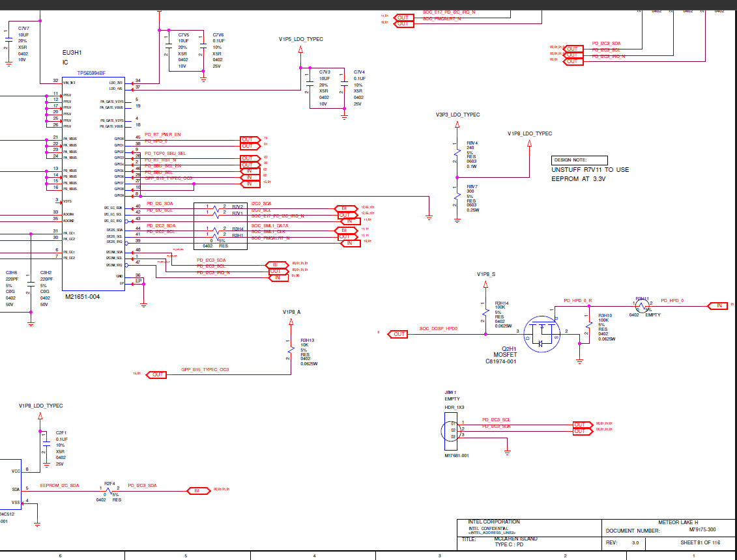Screen dimensions: 737x560
Task: Click INTEL CORPORATION in the title block
Action: click(x=493, y=522)
